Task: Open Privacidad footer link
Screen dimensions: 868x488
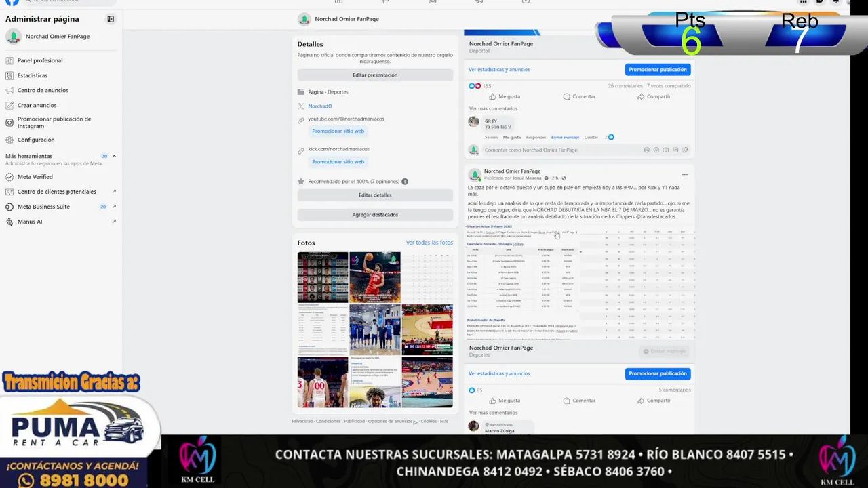Action: [302, 421]
